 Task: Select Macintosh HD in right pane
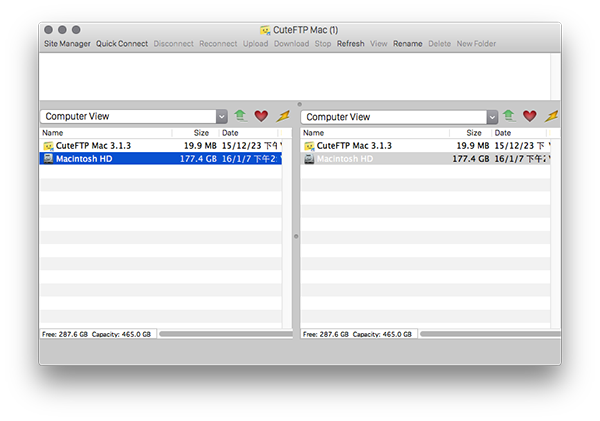click(x=426, y=159)
